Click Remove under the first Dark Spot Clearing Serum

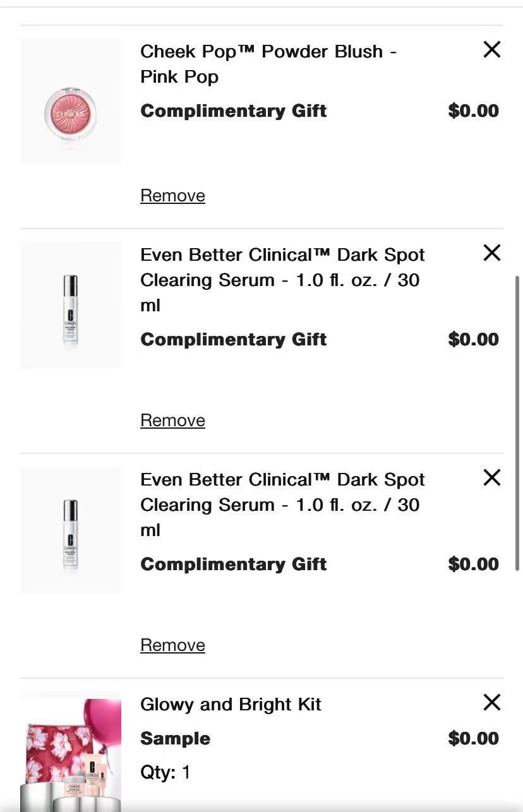(172, 421)
